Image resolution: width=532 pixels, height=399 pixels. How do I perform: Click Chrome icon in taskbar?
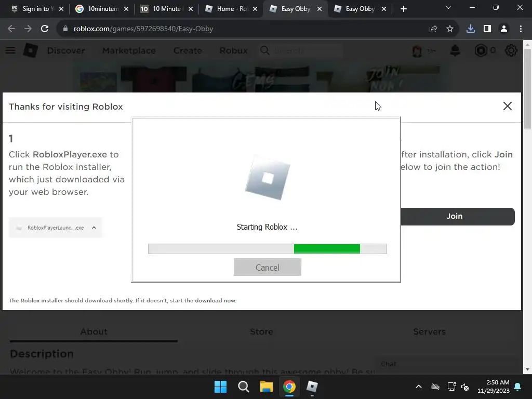tap(289, 387)
